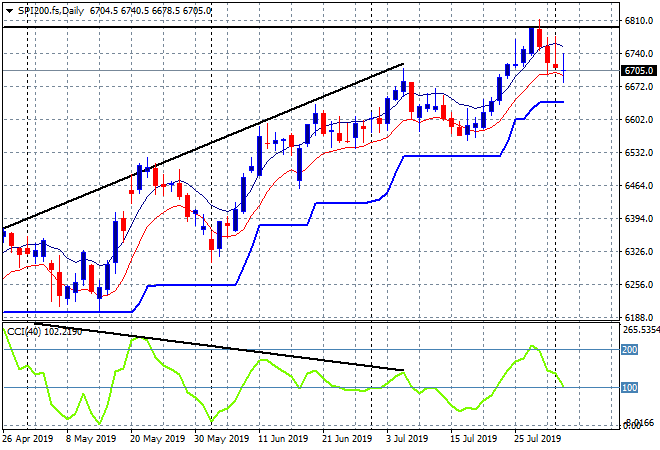Click the 6532.0 price axis label

[639, 152]
